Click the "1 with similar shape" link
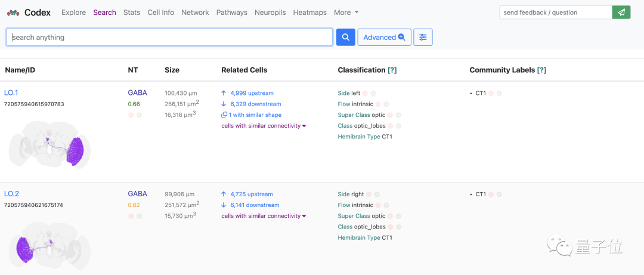Image resolution: width=644 pixels, height=275 pixels. pos(255,115)
